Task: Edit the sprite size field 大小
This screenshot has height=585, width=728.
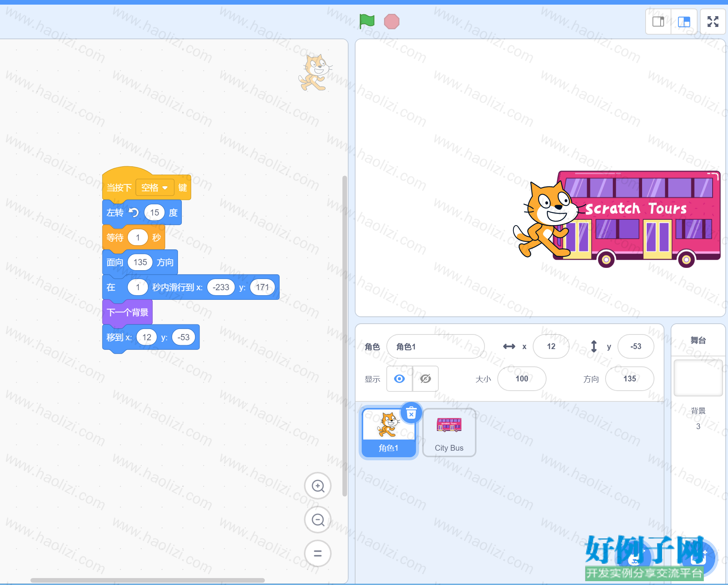Action: pyautogui.click(x=522, y=379)
